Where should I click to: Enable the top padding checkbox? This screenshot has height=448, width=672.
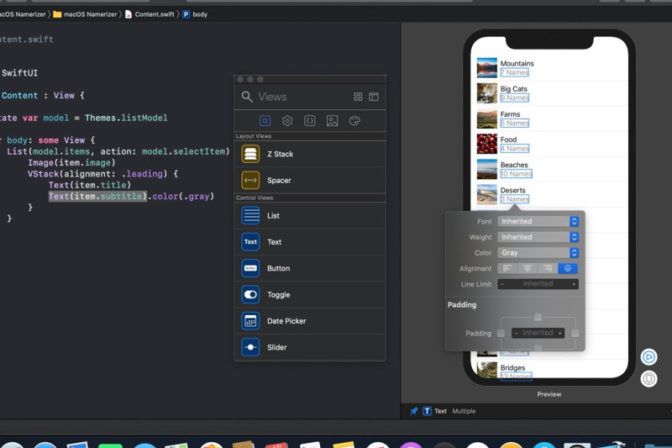pyautogui.click(x=538, y=317)
